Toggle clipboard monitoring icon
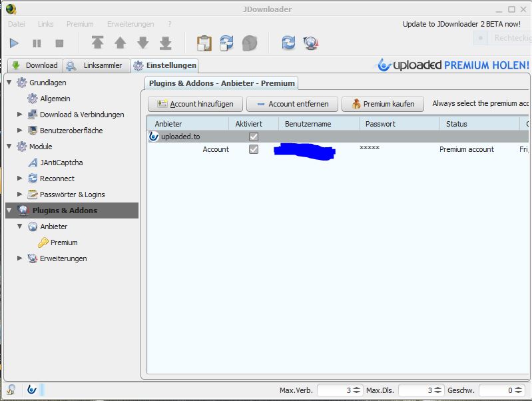This screenshot has height=401, width=532. tap(204, 43)
